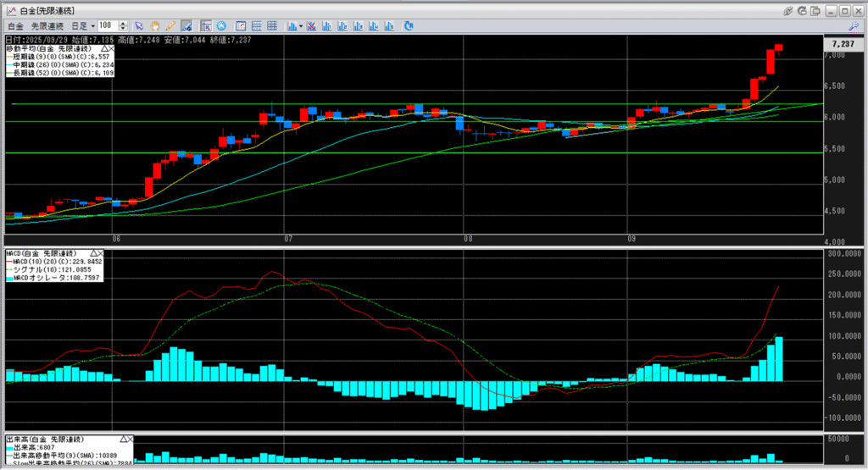Choose the pencil drawing tool
This screenshot has width=868, height=470.
(x=171, y=26)
